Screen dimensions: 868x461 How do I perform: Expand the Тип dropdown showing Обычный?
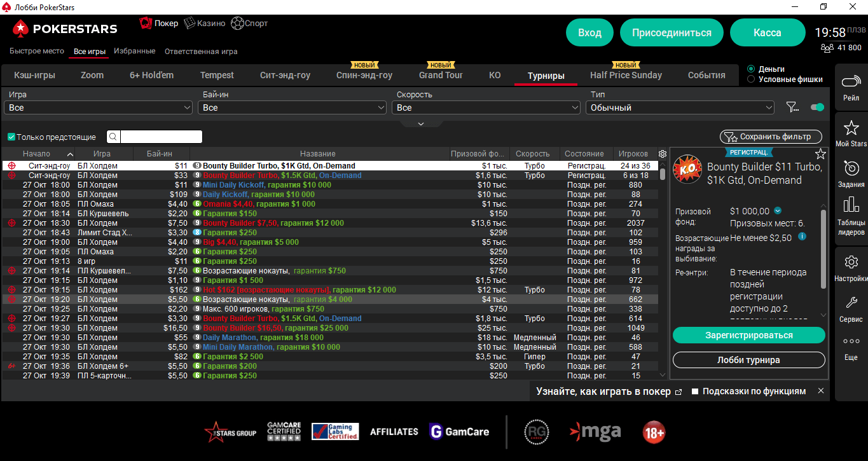pos(679,107)
